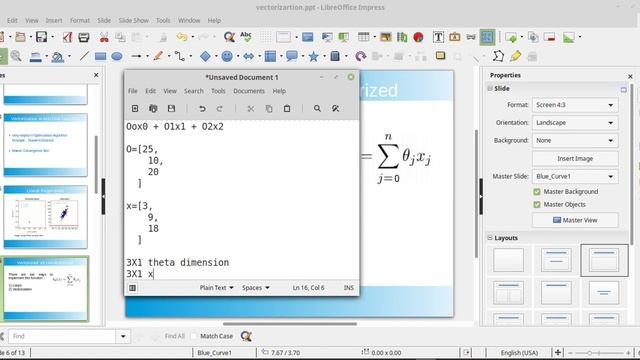Click the INS insert mode indicator
Screen dimensions: 640x360
pos(349,288)
